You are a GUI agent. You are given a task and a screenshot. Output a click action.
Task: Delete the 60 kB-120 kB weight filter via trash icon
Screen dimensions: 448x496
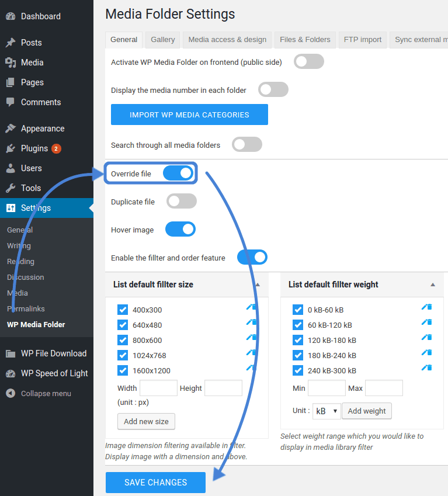429,322
